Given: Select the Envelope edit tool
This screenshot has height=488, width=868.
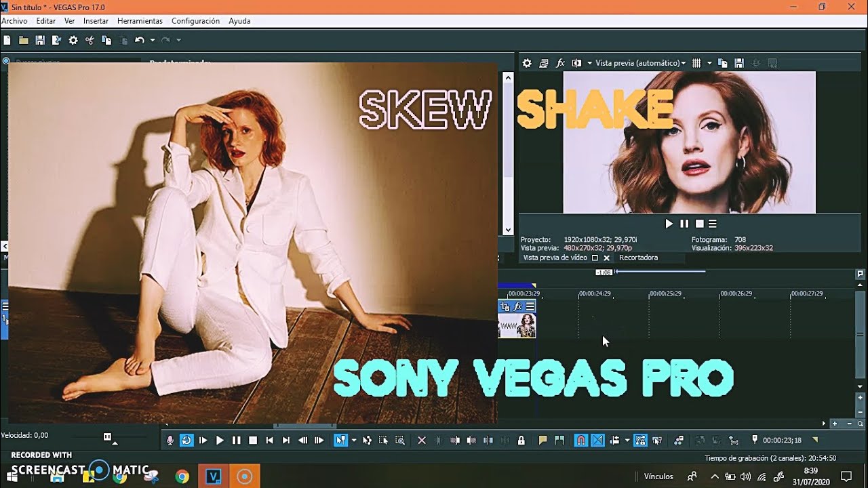Looking at the screenshot, I should click(x=367, y=441).
